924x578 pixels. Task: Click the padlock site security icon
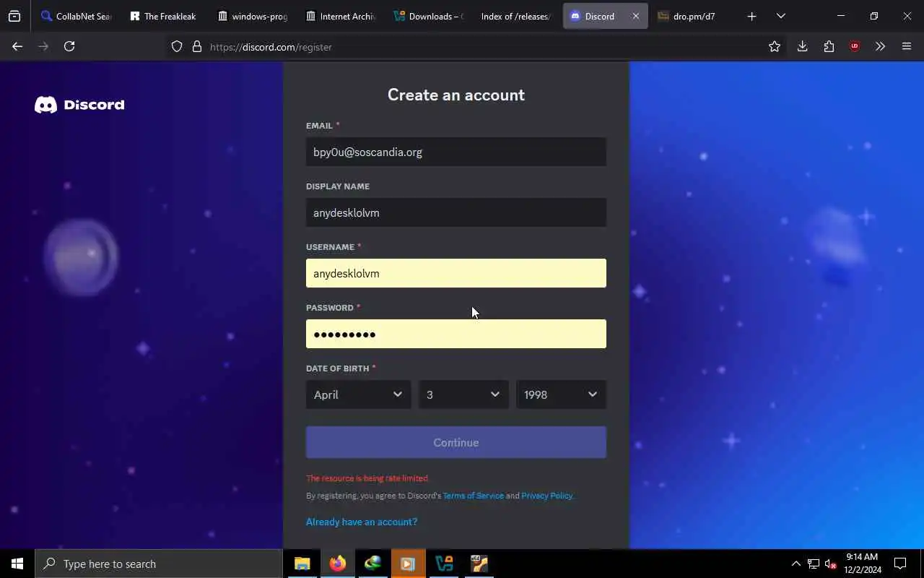[196, 47]
